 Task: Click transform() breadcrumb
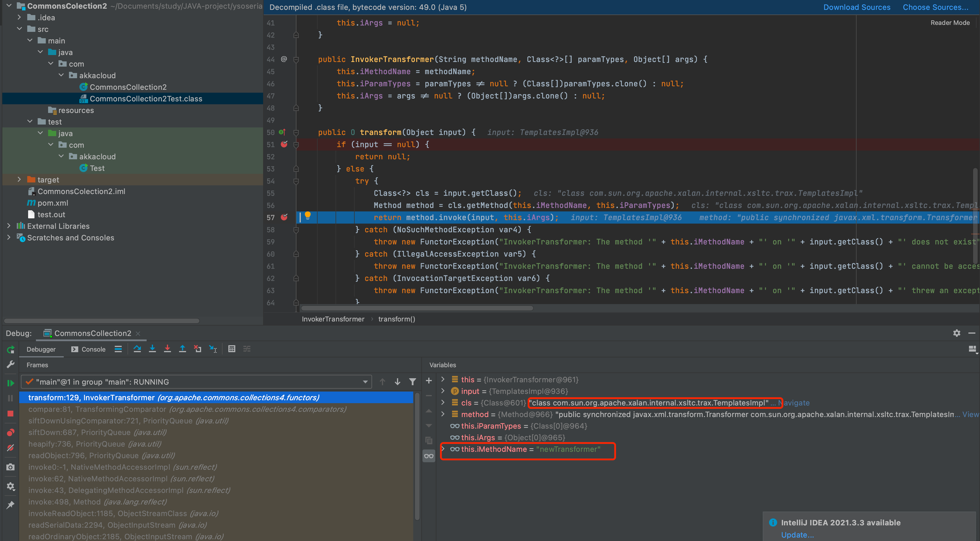click(397, 319)
